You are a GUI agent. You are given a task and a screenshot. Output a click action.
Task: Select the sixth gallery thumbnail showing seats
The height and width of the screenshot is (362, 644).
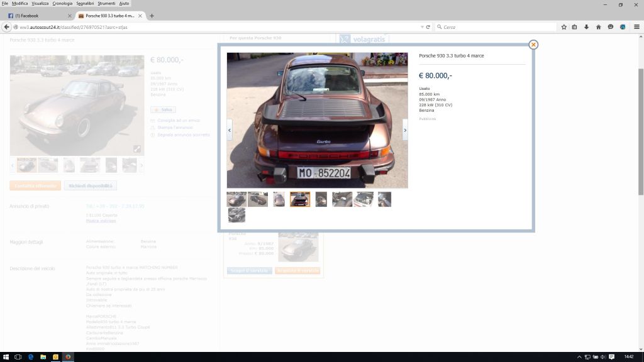pos(342,199)
